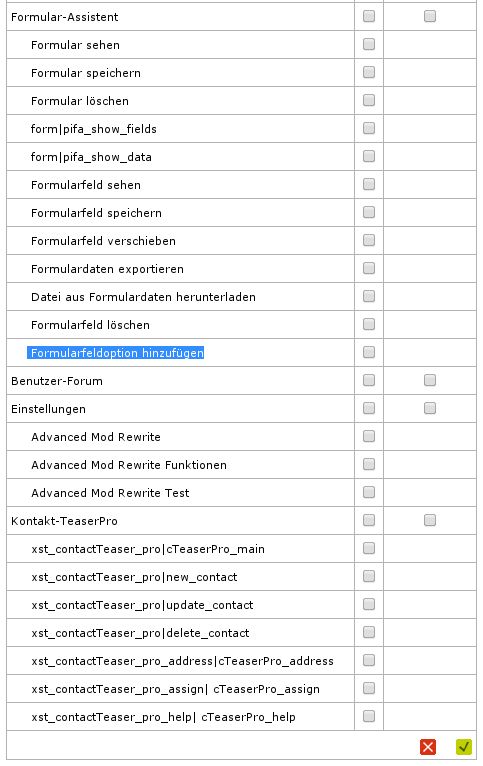Screen dimensions: 483x766
Task: Toggle second-column checkbox in Formular-Assistent row
Action: [430, 17]
